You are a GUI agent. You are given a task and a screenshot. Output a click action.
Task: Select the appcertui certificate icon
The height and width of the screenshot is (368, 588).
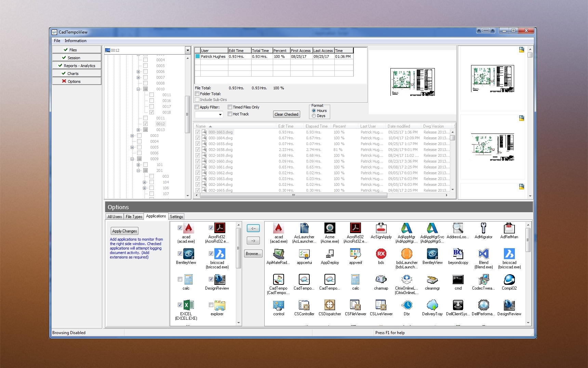pyautogui.click(x=304, y=254)
